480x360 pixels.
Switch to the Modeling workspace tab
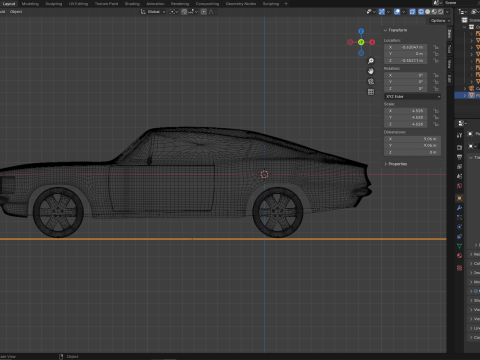coord(30,4)
